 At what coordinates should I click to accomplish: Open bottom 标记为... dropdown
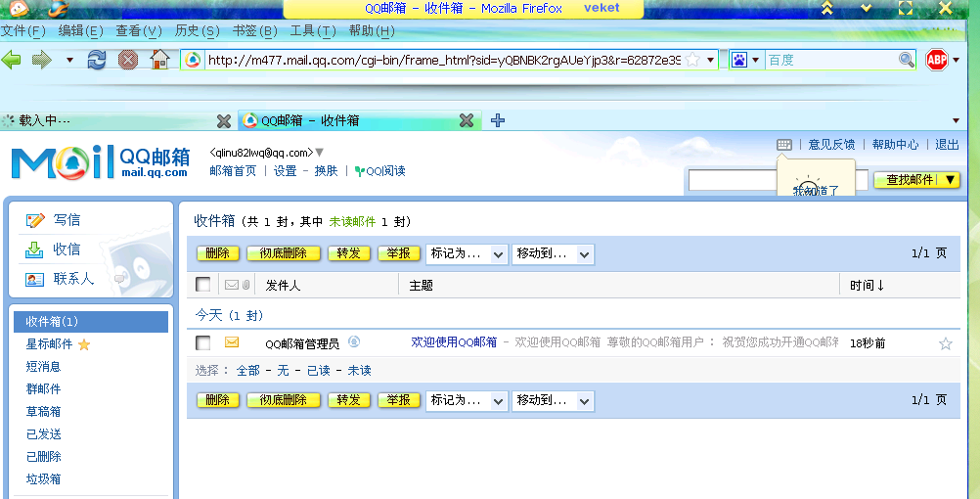[467, 401]
